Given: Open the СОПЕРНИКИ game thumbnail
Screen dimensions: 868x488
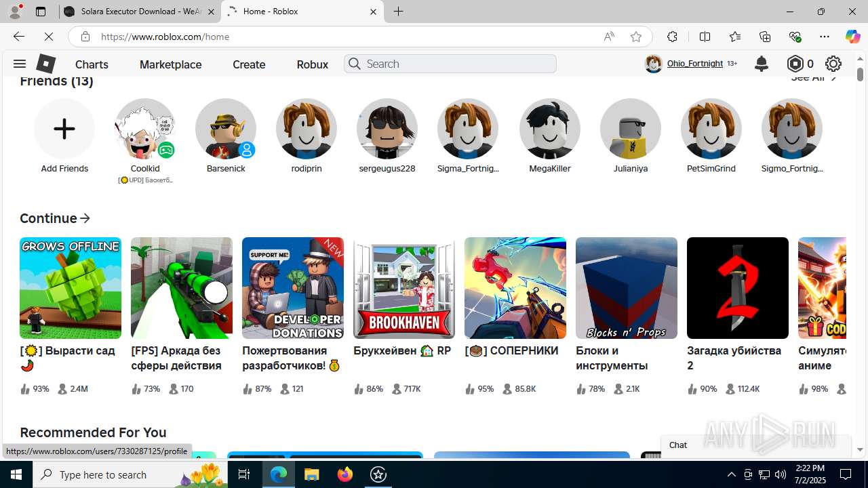Looking at the screenshot, I should pos(515,288).
